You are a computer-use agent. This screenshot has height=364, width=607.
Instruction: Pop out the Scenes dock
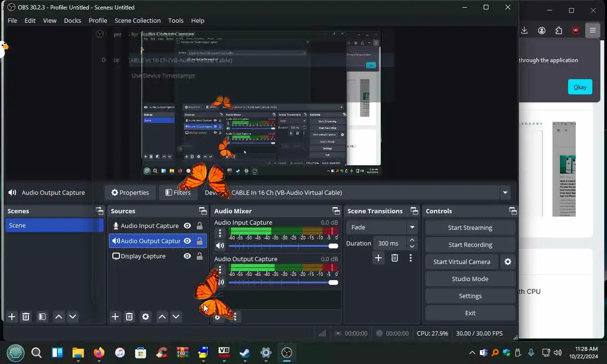pyautogui.click(x=100, y=211)
